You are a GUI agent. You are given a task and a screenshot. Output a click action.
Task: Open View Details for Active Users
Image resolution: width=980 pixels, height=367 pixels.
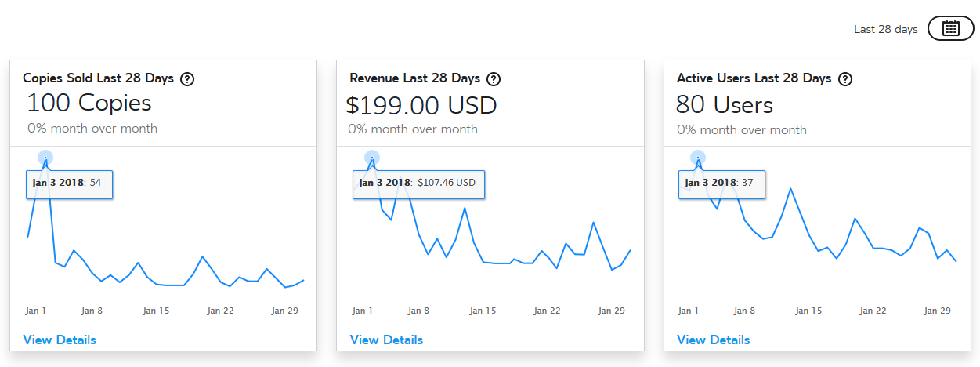[x=713, y=340]
